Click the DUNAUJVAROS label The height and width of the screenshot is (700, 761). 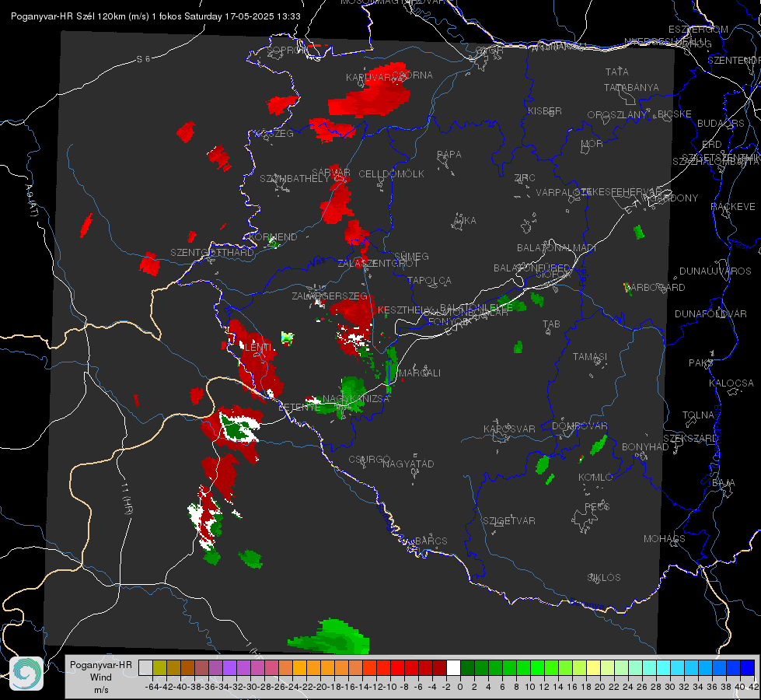tap(715, 271)
